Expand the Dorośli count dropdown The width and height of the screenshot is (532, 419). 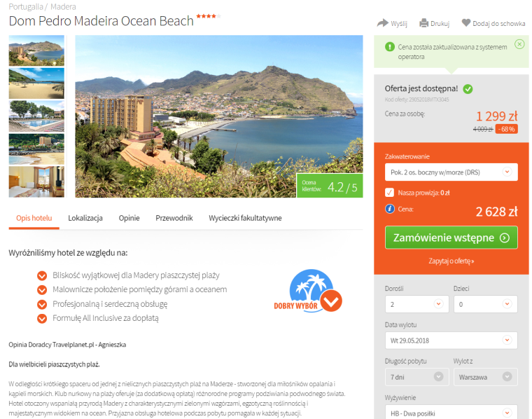pyautogui.click(x=417, y=304)
